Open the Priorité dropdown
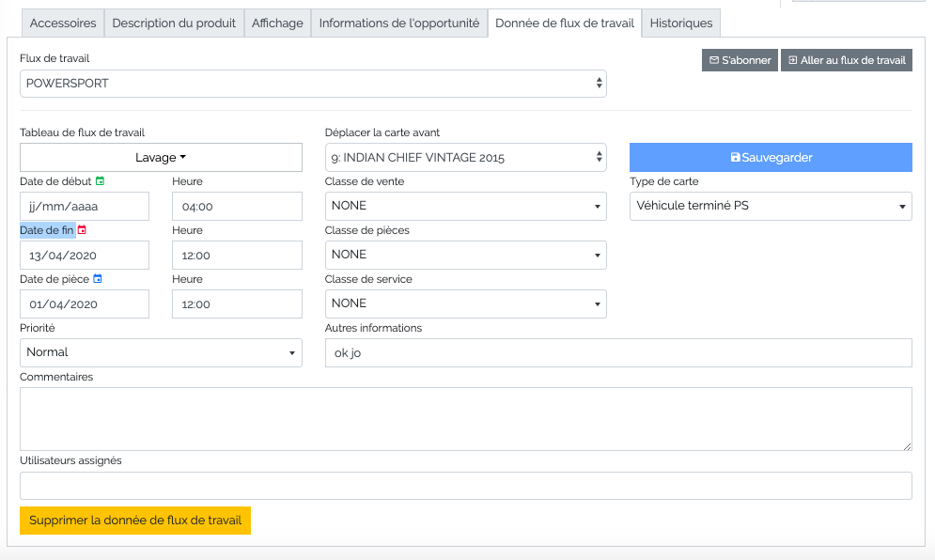This screenshot has width=935, height=560. pyautogui.click(x=161, y=352)
